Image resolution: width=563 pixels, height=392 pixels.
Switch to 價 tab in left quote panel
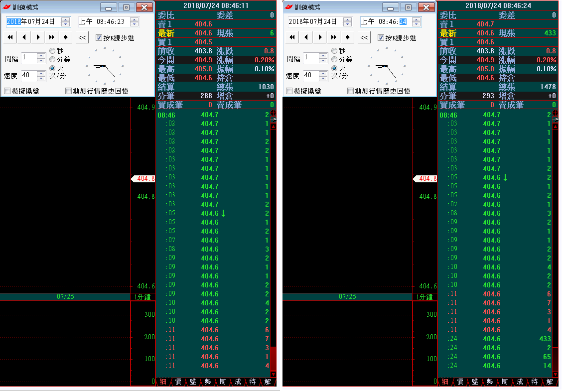click(x=178, y=382)
